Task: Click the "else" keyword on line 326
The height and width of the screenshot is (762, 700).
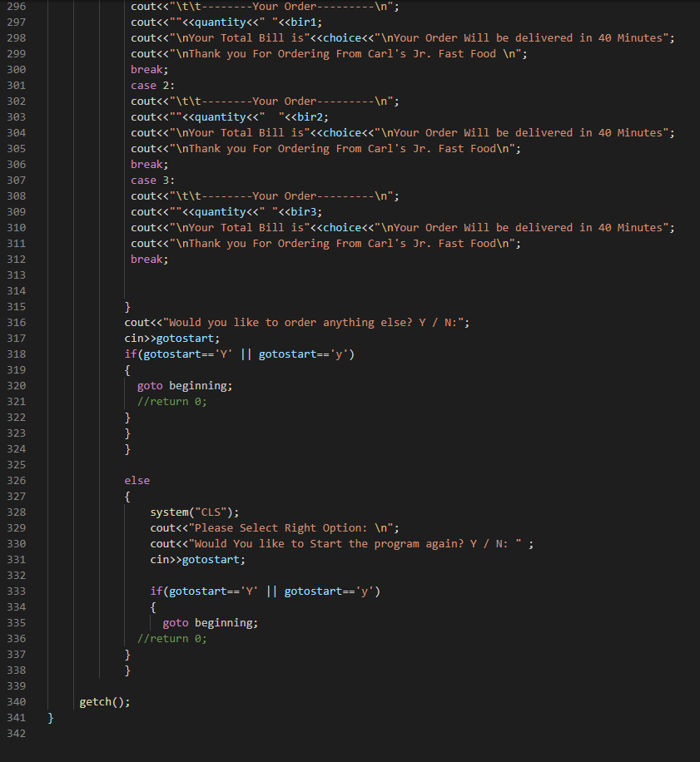Action: point(137,480)
